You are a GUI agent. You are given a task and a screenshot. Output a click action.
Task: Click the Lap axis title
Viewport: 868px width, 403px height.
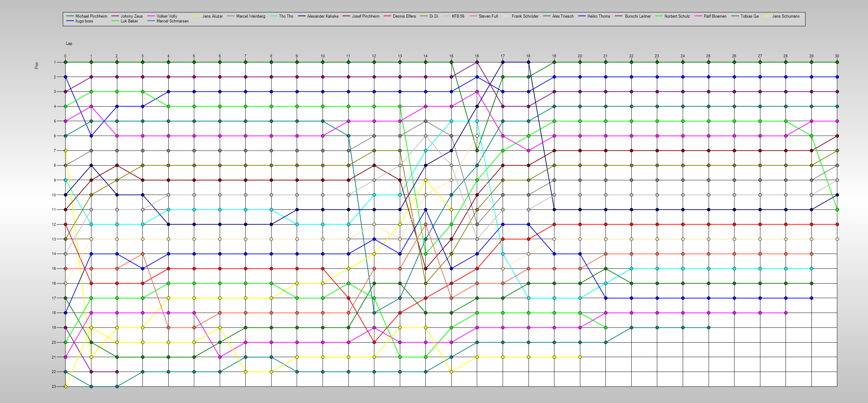[69, 43]
